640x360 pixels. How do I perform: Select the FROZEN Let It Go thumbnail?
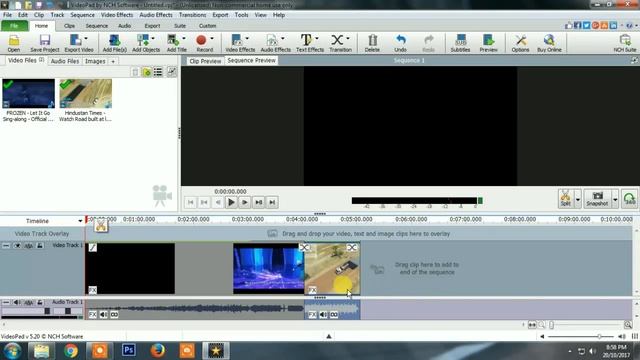(x=28, y=93)
